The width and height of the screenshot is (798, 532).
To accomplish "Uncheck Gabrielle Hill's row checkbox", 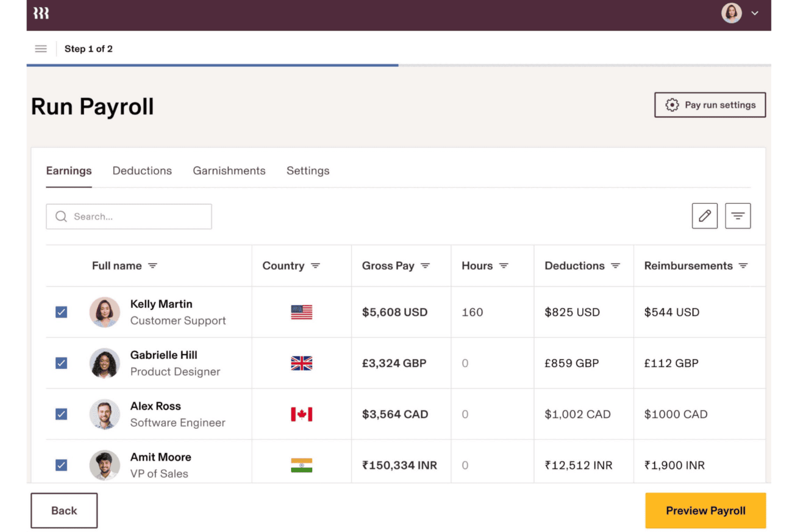I will click(61, 363).
